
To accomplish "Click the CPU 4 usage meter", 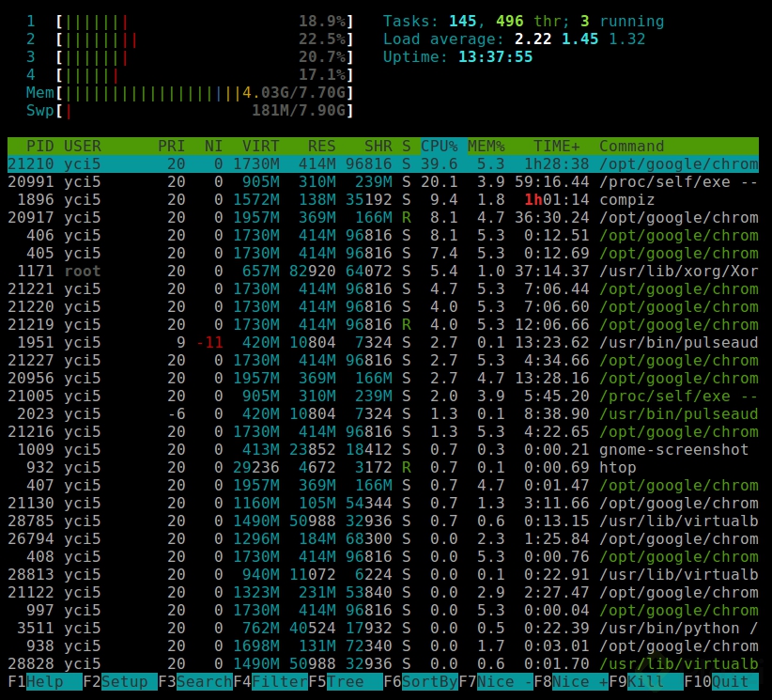I will tap(190, 75).
